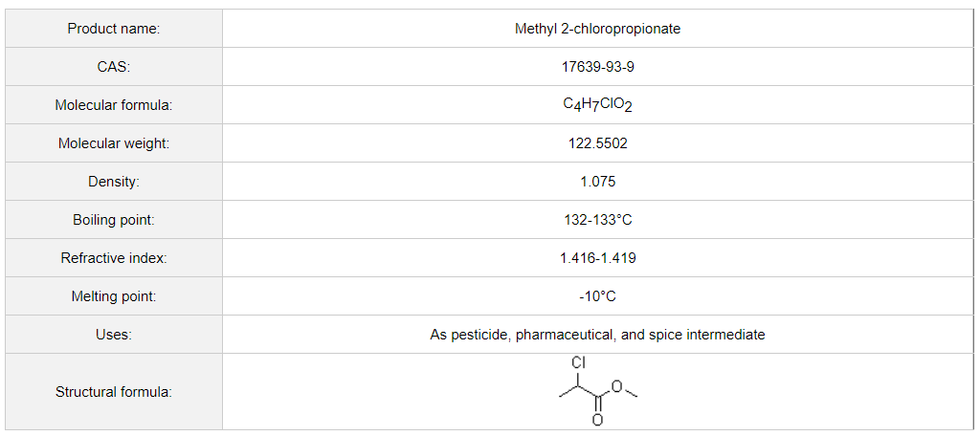This screenshot has width=980, height=436.
Task: Click the "Product name:" label cell
Action: 114,29
